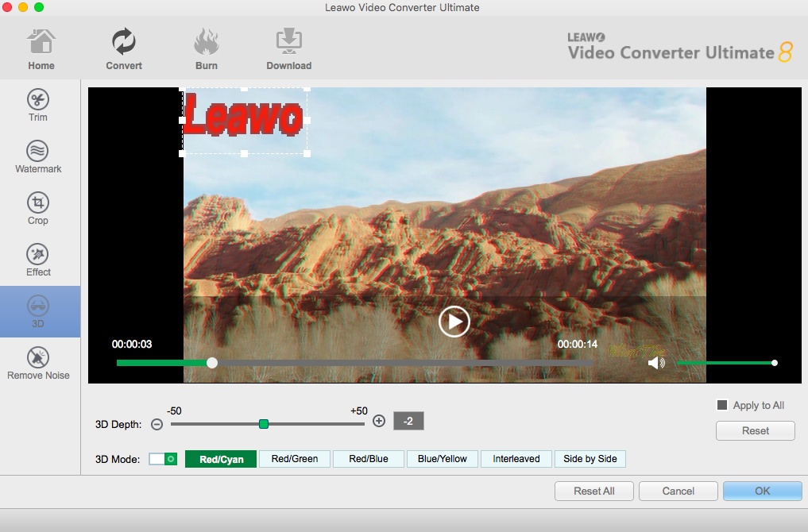
Task: Click the Reset button
Action: [756, 430]
